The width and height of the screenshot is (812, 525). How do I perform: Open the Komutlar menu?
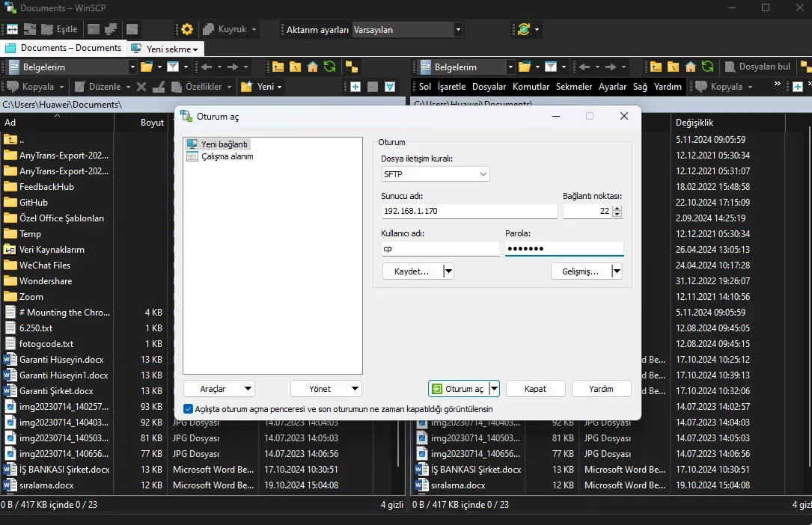pyautogui.click(x=531, y=87)
